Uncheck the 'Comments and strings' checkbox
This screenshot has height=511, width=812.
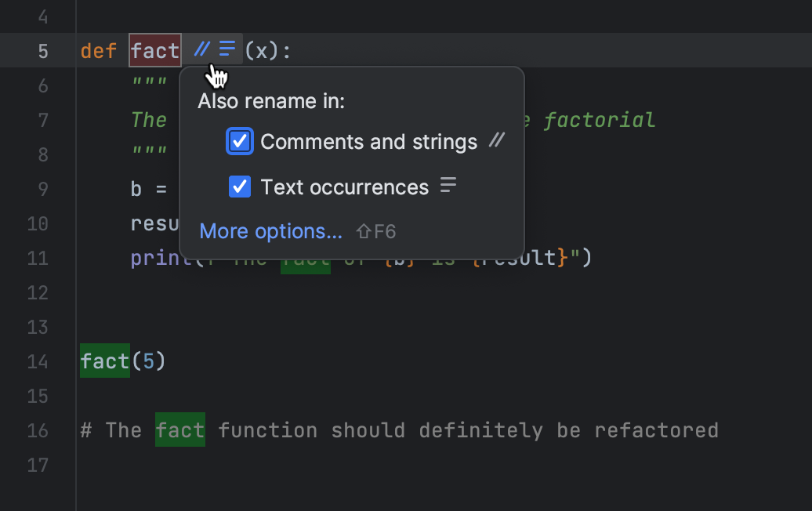(239, 141)
